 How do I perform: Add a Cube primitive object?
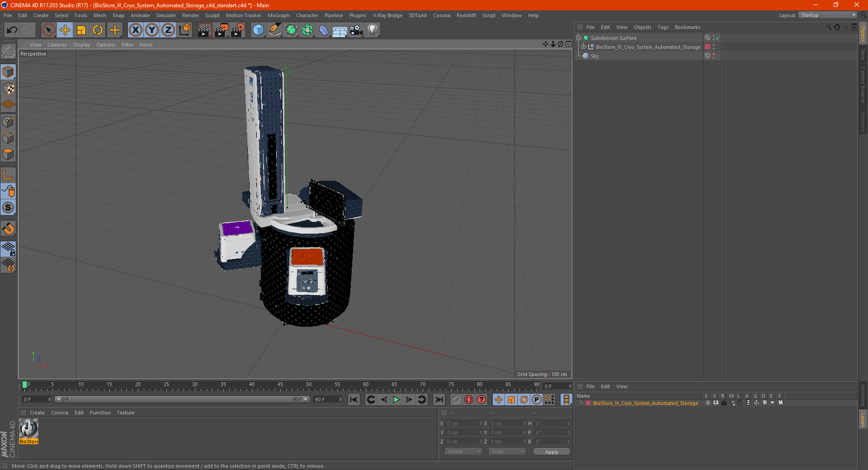258,30
